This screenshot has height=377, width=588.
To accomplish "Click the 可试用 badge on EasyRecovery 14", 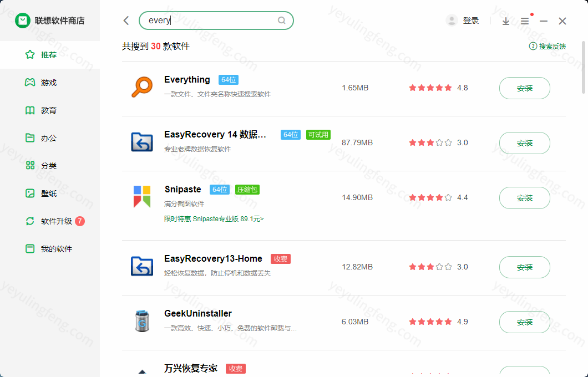I will tap(318, 135).
